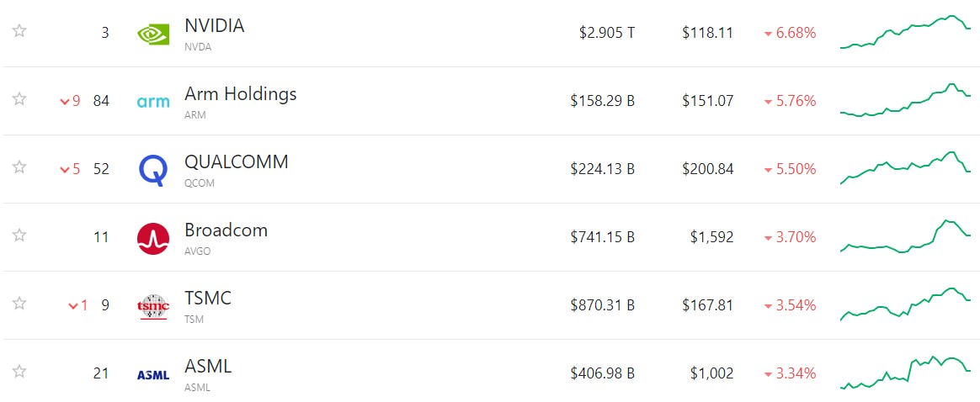Star NVIDIA as a favorite
This screenshot has width=980, height=402.
click(19, 30)
